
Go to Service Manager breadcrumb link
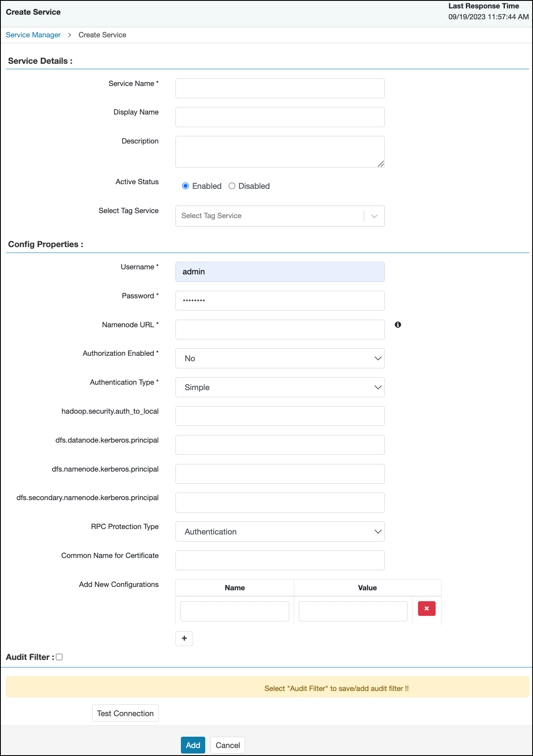[x=33, y=35]
